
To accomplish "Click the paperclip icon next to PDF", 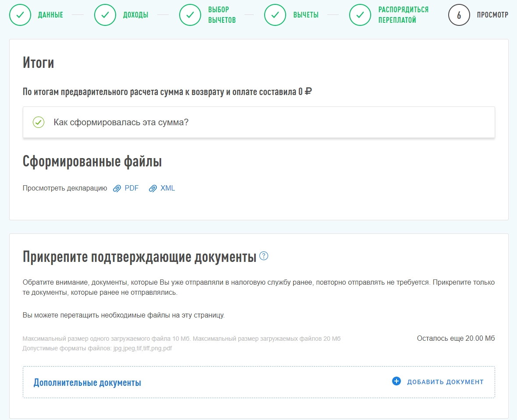I will (x=117, y=189).
